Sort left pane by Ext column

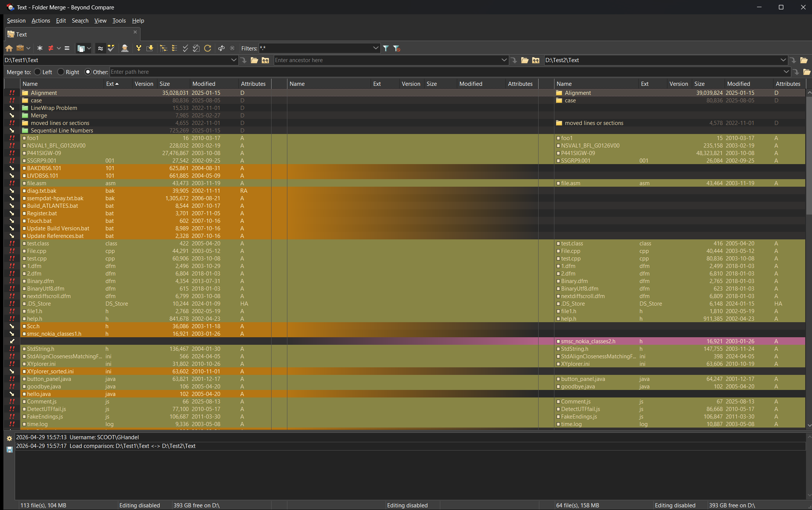click(118, 84)
